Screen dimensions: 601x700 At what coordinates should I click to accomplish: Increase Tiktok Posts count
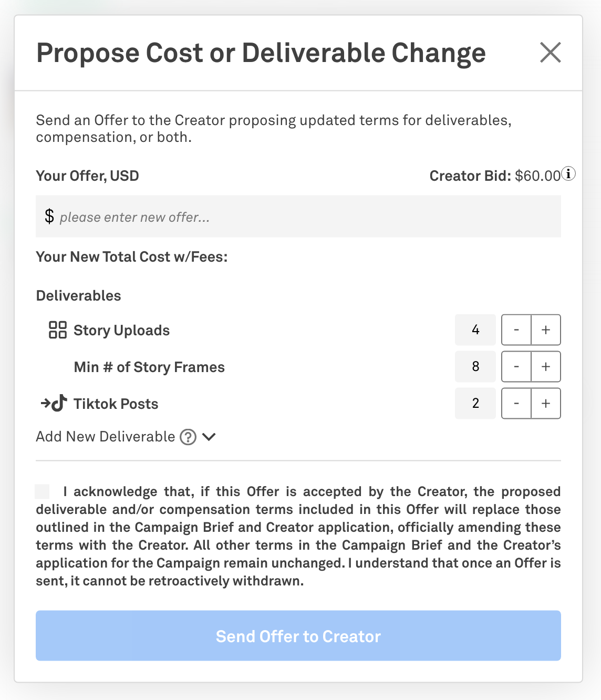click(x=546, y=404)
